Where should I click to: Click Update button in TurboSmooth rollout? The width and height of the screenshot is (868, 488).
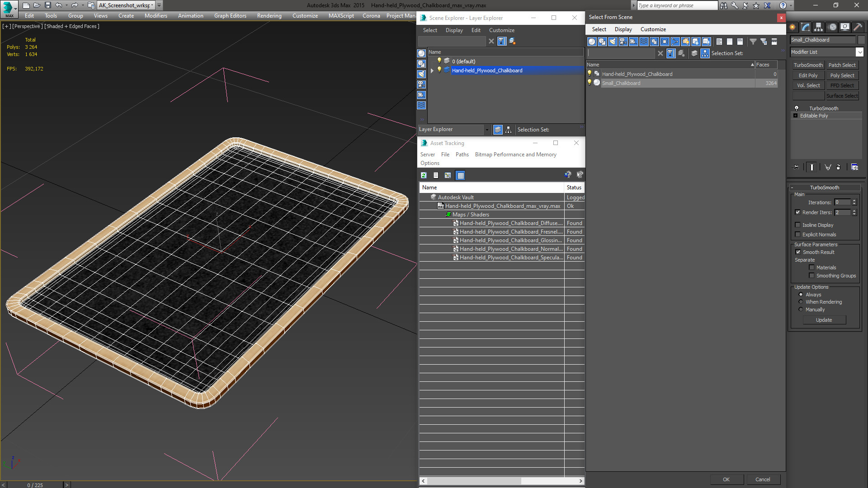point(824,320)
